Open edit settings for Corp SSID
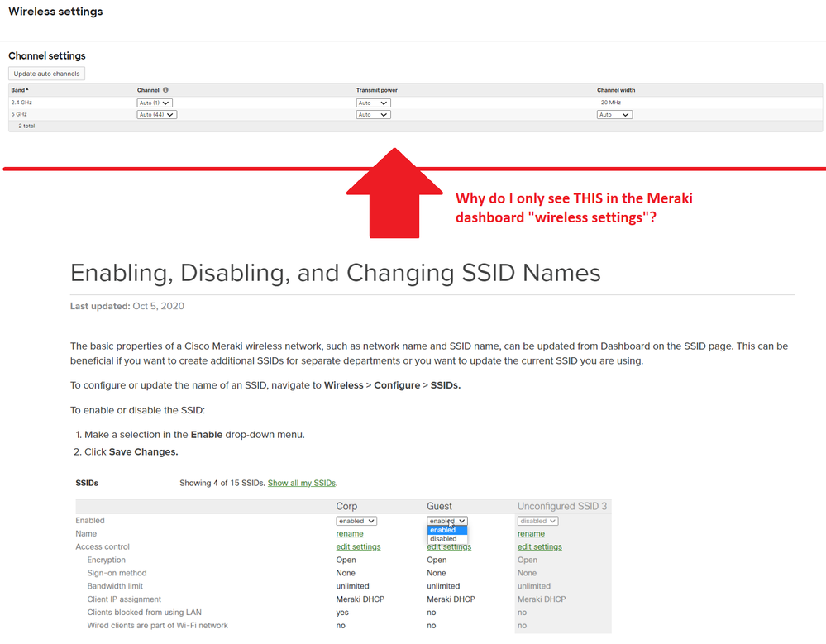The width and height of the screenshot is (826, 644). (358, 546)
